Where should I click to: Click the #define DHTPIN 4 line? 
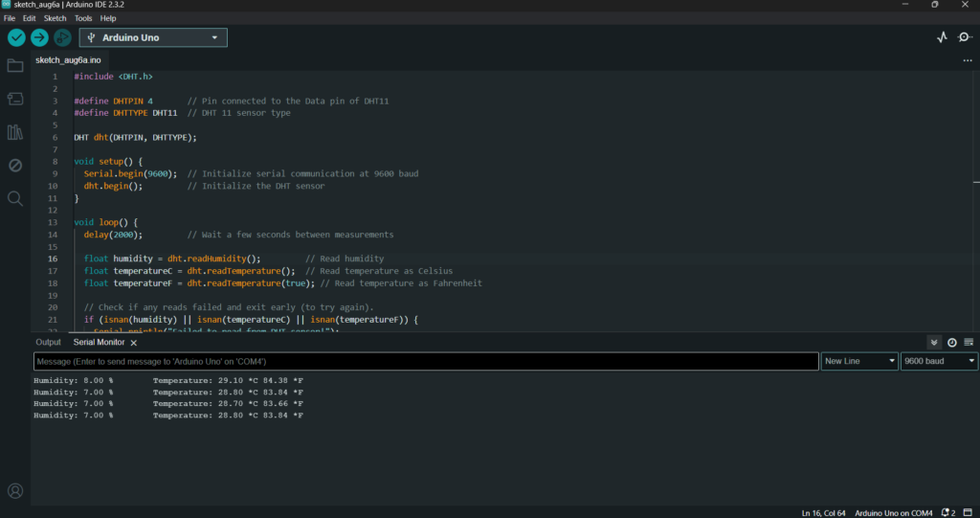point(113,101)
